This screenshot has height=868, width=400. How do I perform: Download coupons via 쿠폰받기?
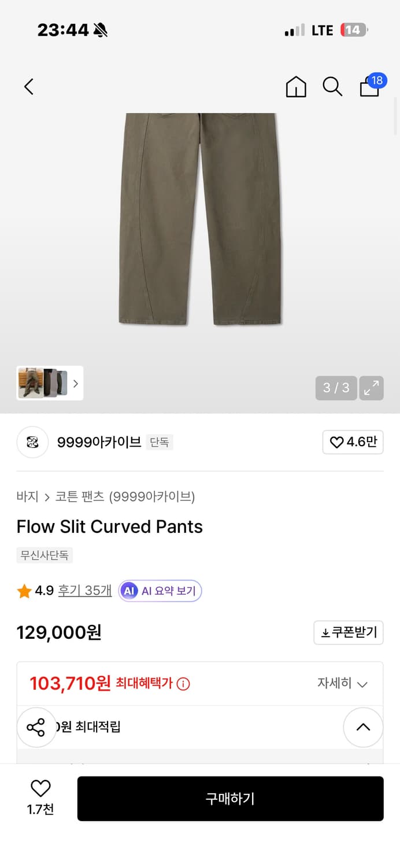pos(349,632)
